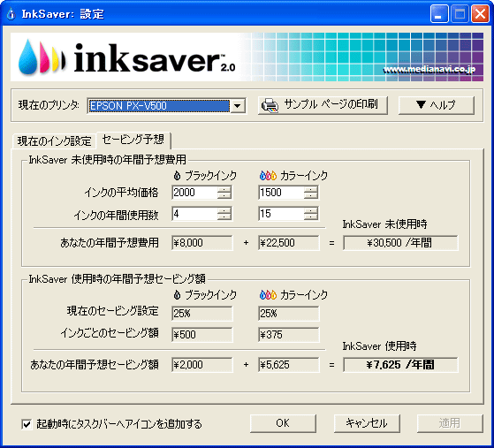Viewport: 494px width, 448px height.
Task: Click the 現在のプリンタ label
Action: [49, 105]
